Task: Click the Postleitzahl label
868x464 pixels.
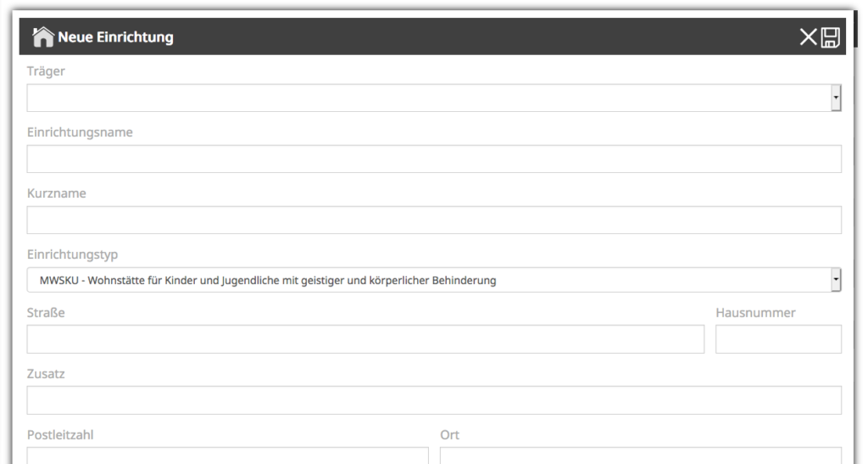Action: pyautogui.click(x=60, y=435)
